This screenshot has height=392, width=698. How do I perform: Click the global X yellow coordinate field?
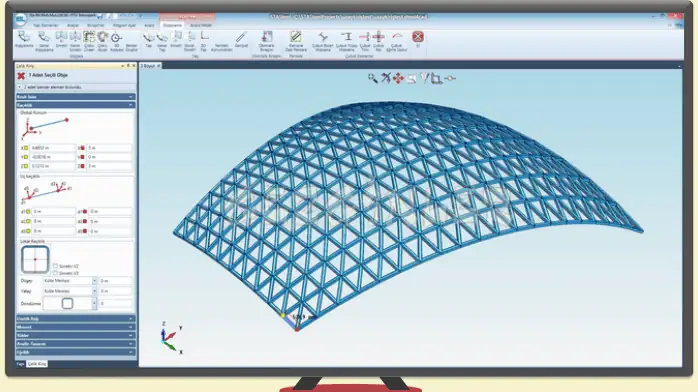[52, 148]
